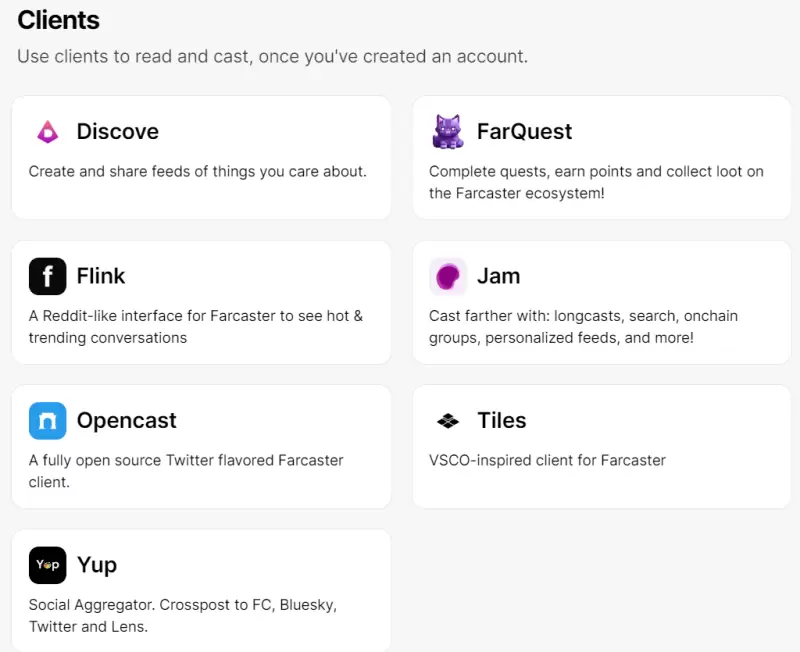
Task: Click Discove description about sharing feeds
Action: coord(197,171)
